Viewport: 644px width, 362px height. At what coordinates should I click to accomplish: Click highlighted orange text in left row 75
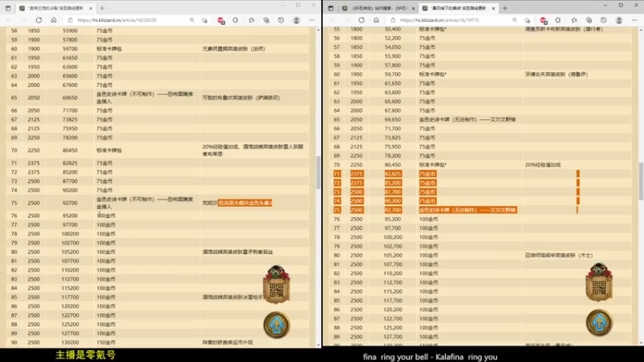[x=245, y=203]
